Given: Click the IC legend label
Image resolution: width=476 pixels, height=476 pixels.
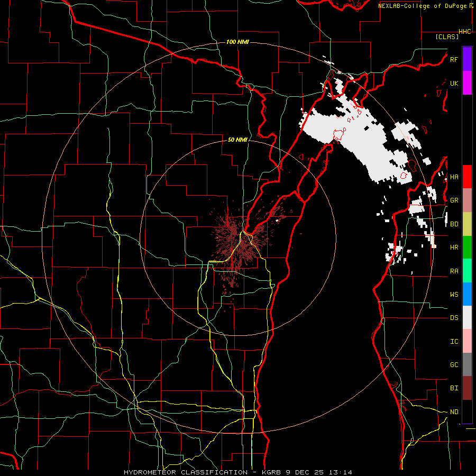Looking at the screenshot, I should (454, 342).
